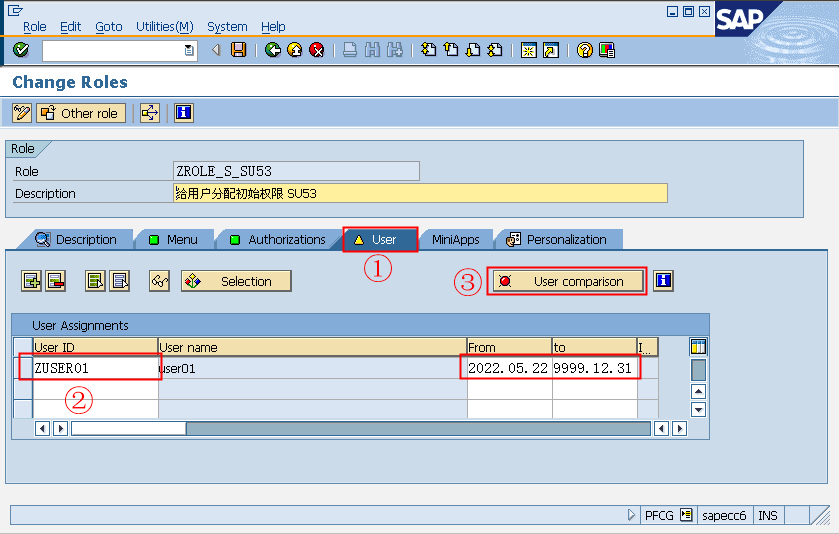839x534 pixels.
Task: Click the ZUSER01 User ID cell
Action: point(95,368)
